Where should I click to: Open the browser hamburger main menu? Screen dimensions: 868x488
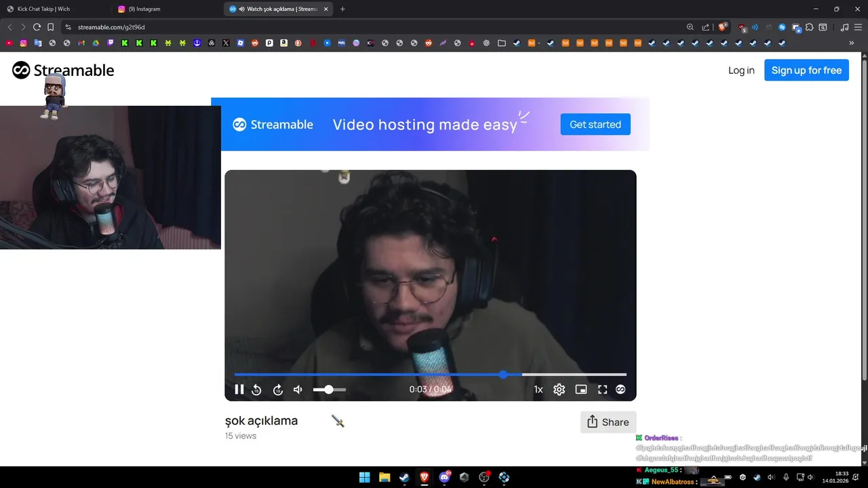coord(859,27)
